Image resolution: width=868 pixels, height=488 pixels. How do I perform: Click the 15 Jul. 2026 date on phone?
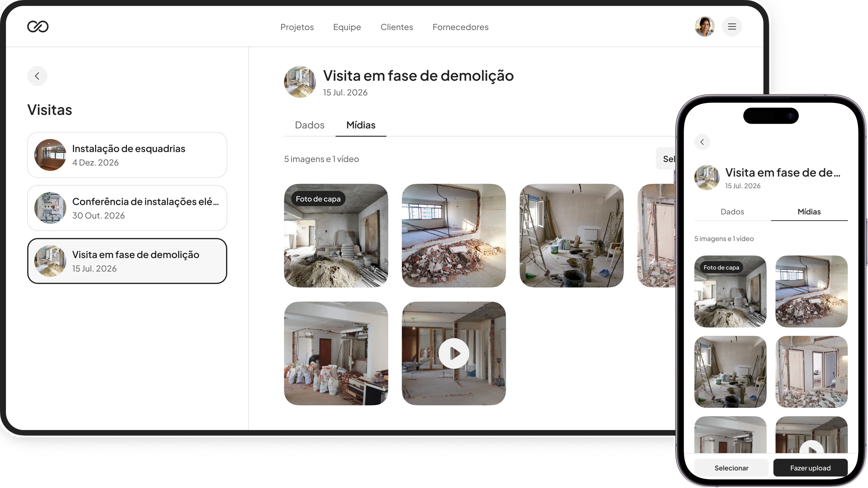click(x=743, y=186)
